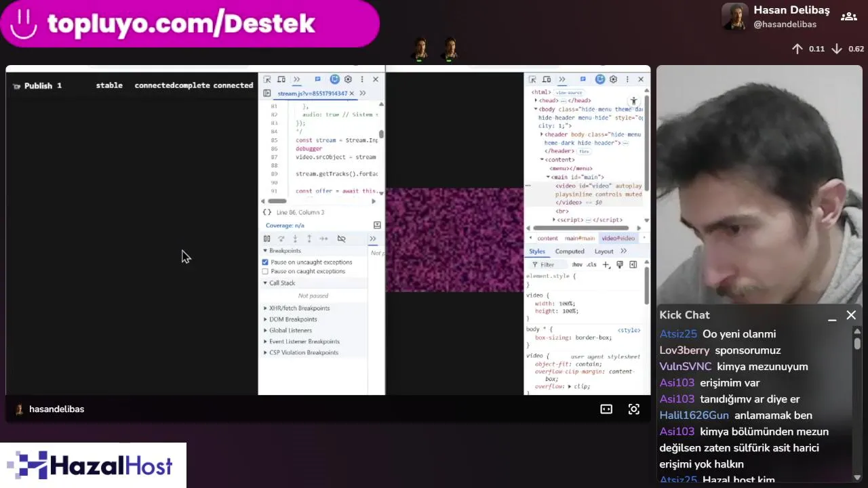Expand DOM Breakpoints section

point(292,319)
